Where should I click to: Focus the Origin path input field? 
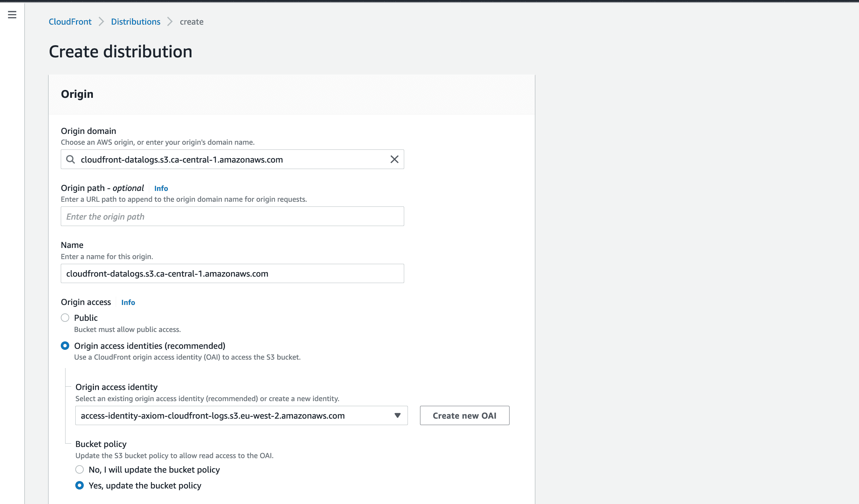232,216
